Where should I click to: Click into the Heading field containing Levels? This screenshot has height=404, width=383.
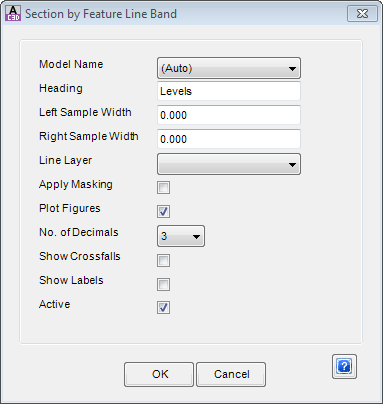pyautogui.click(x=229, y=91)
